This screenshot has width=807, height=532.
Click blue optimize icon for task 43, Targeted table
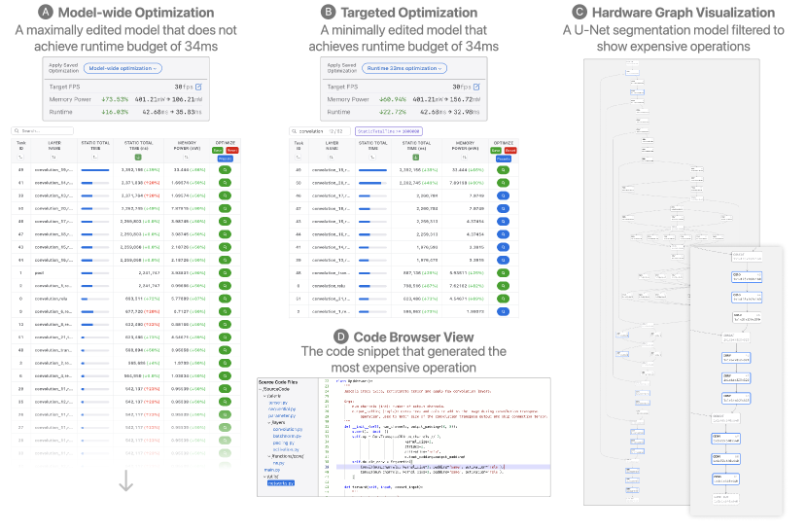[503, 222]
